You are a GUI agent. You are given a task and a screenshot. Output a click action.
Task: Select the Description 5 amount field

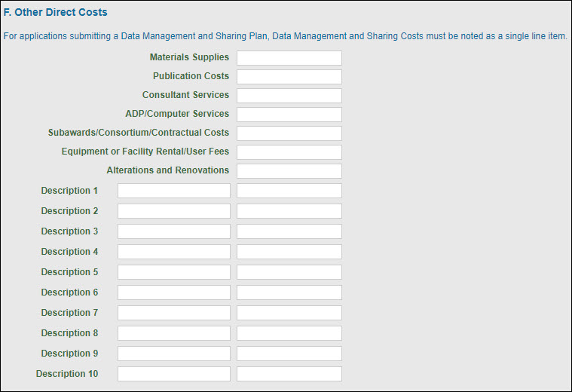(x=289, y=272)
